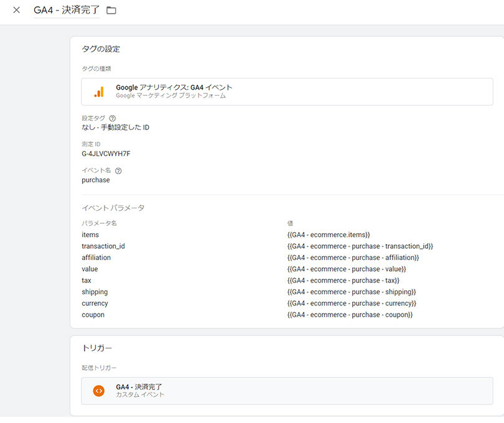This screenshot has width=504, height=423.
Task: Close the tag editor with the X icon
Action: (x=16, y=10)
